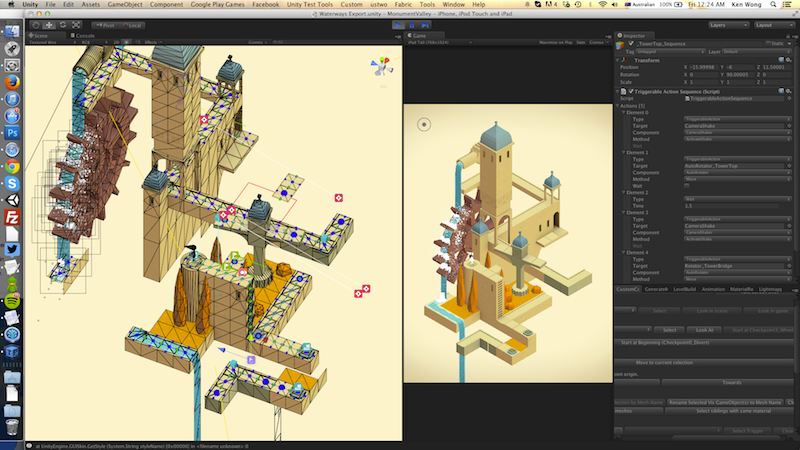800x450 pixels.
Task: Open the Tag dropdown
Action: coord(670,52)
